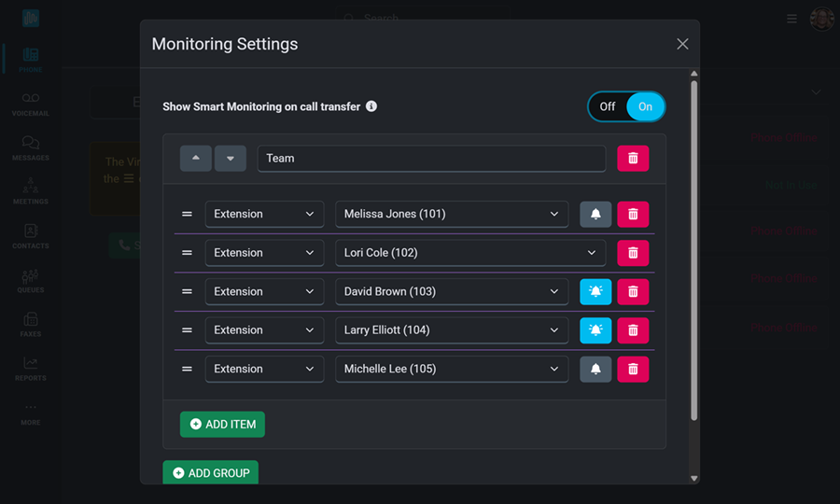The height and width of the screenshot is (504, 840).
Task: Delete Larry Elliott (104) row
Action: [x=633, y=329]
